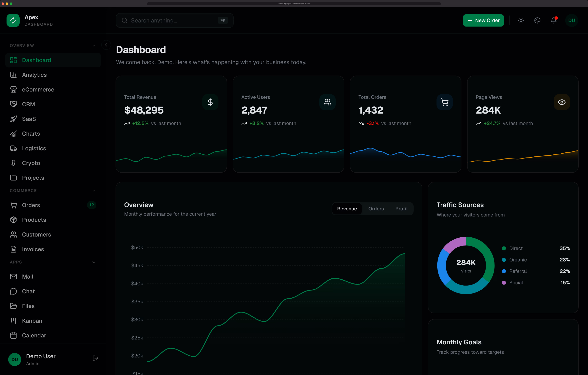Viewport: 588px width, 375px height.
Task: Click the Social purple legend dot
Action: (x=504, y=283)
